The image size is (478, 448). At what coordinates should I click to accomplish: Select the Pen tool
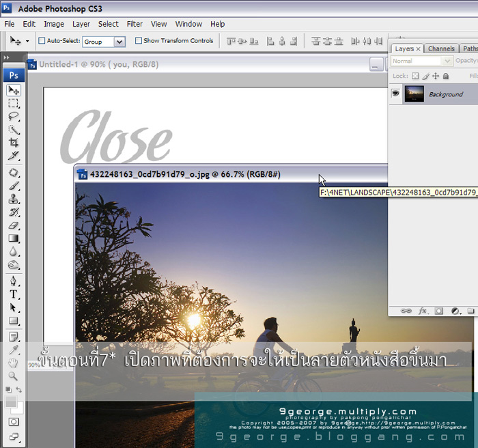14,281
